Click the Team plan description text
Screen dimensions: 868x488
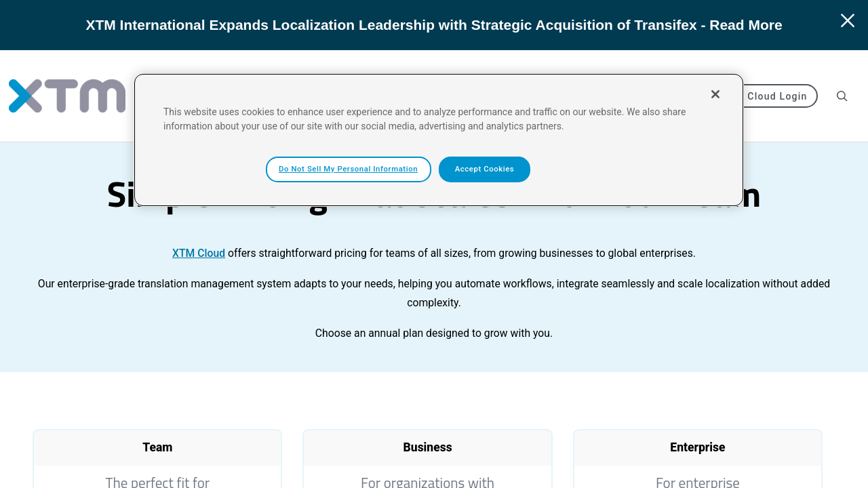pyautogui.click(x=157, y=482)
